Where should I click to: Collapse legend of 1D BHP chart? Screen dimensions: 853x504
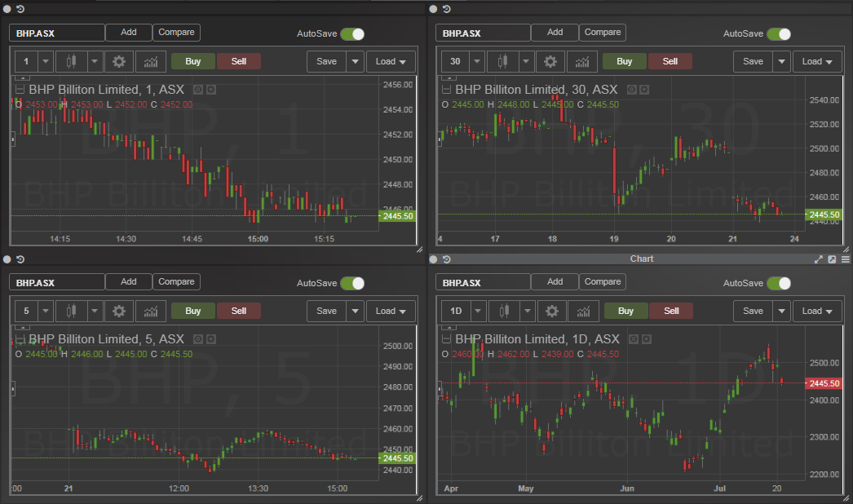click(447, 339)
